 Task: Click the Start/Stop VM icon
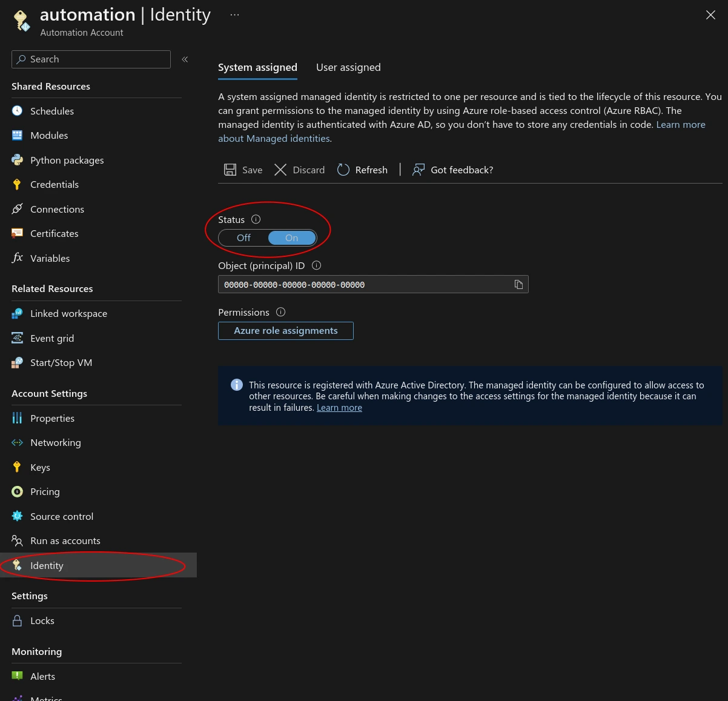pyautogui.click(x=17, y=362)
